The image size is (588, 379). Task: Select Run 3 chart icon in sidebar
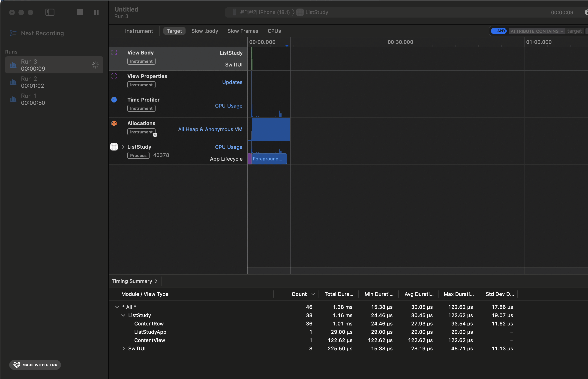coord(13,65)
